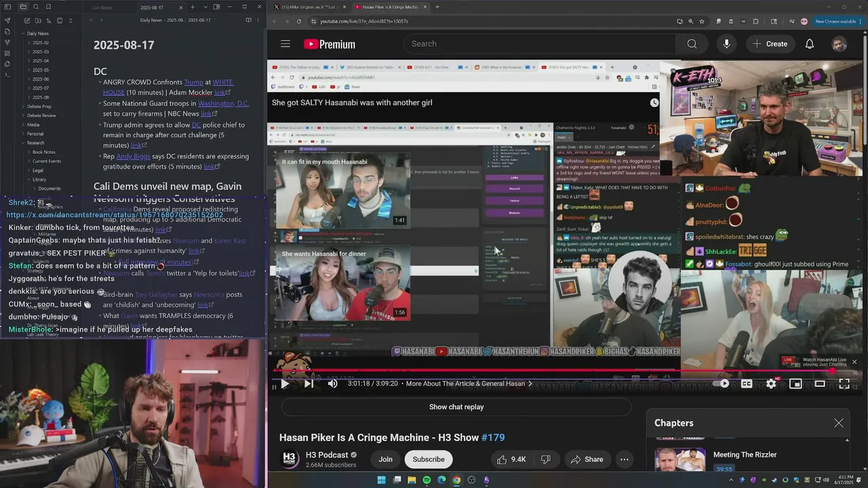Open the Create menu
This screenshot has height=488, width=868.
(770, 43)
